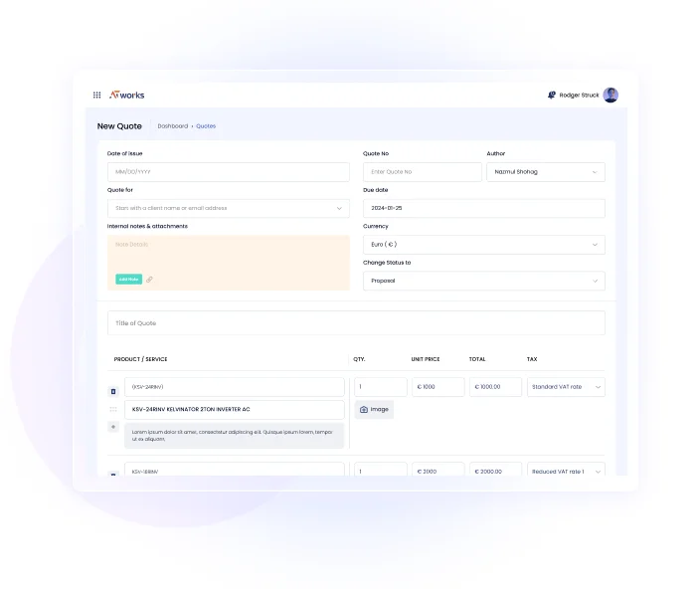Click the attachment paperclip icon
The height and width of the screenshot is (589, 700).
tap(150, 280)
